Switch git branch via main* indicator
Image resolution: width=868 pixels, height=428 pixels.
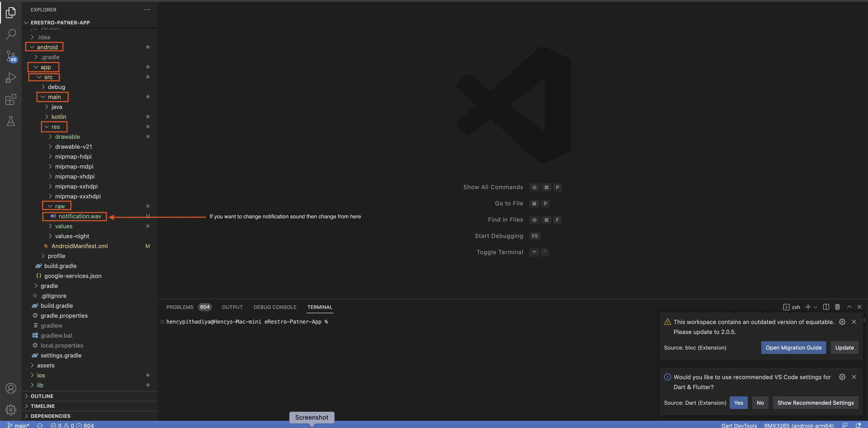18,425
